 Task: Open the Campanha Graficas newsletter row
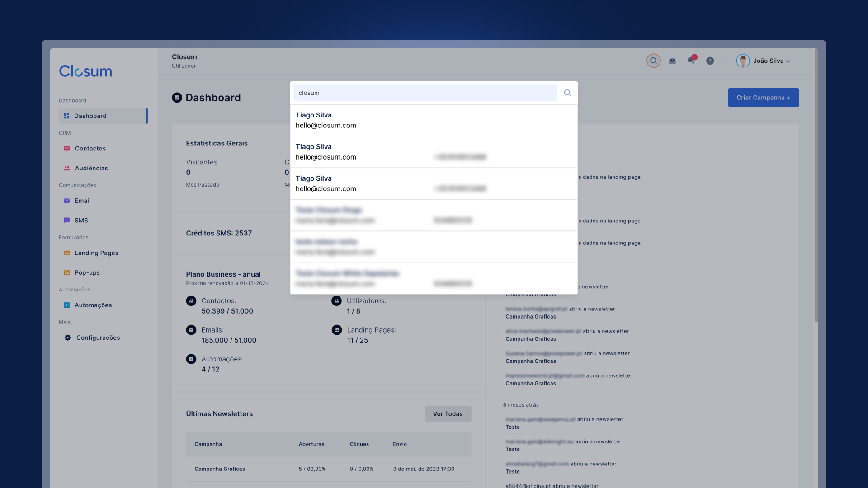coord(329,469)
